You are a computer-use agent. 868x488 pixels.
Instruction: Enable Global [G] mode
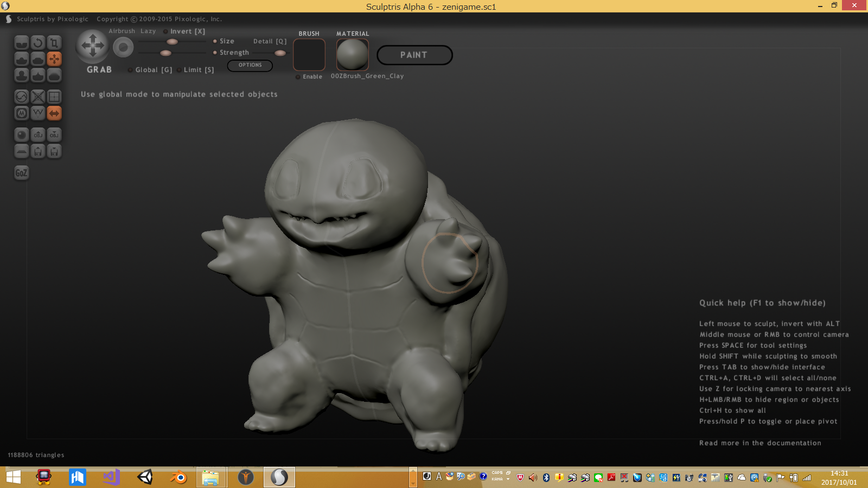(150, 70)
